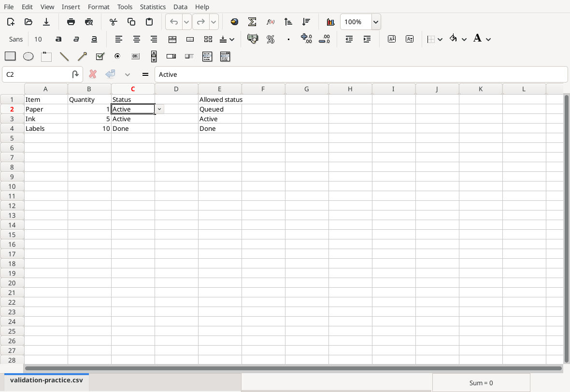This screenshot has width=570, height=392.
Task: Sort ascending
Action: tap(288, 22)
